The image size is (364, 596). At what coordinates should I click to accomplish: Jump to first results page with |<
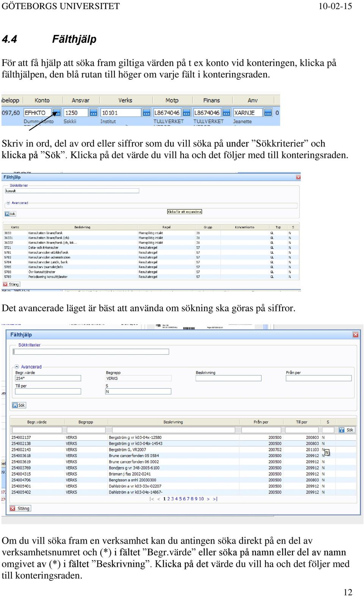pyautogui.click(x=152, y=499)
